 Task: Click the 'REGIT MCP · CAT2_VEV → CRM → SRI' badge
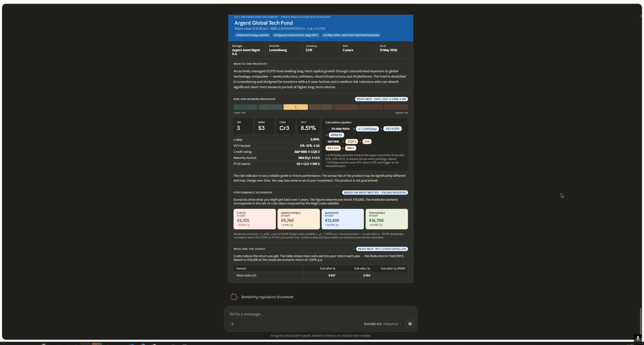click(x=381, y=99)
